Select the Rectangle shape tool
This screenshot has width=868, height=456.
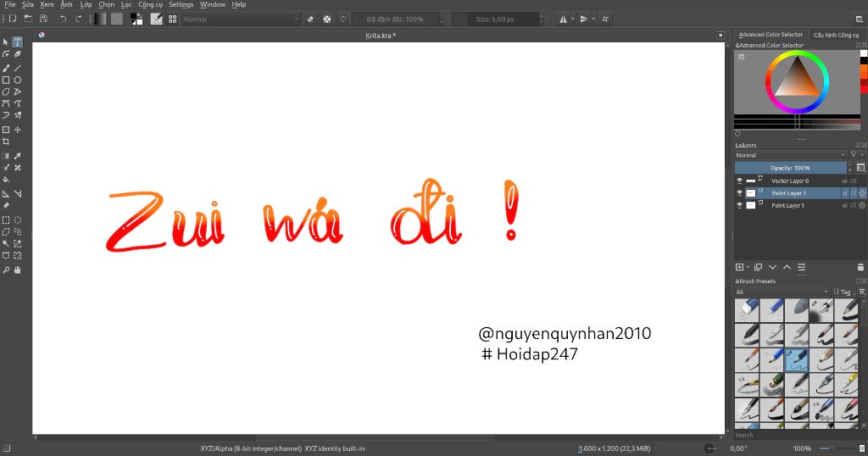(x=6, y=81)
